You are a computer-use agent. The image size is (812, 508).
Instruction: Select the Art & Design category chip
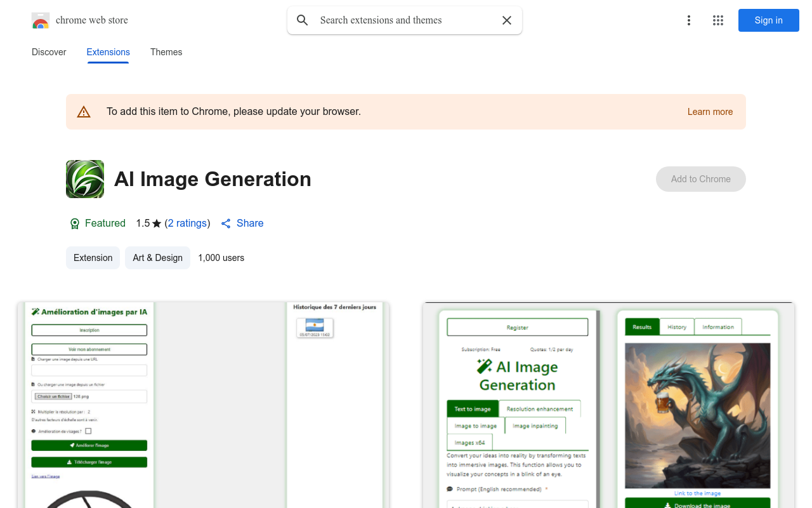coord(157,258)
